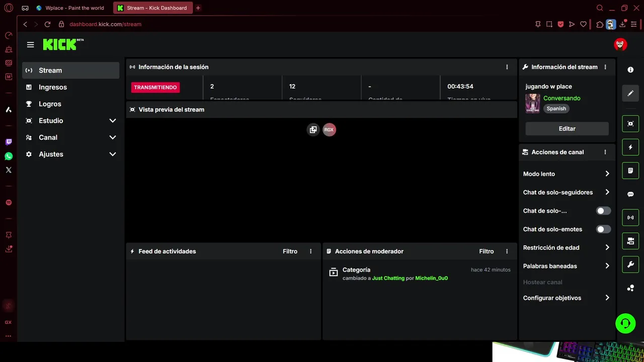Viewport: 644px width, 362px height.
Task: Reload the page
Action: [x=47, y=24]
